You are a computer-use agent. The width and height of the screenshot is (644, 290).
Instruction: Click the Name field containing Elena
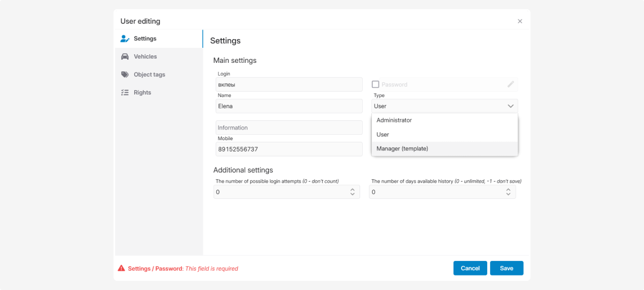289,106
